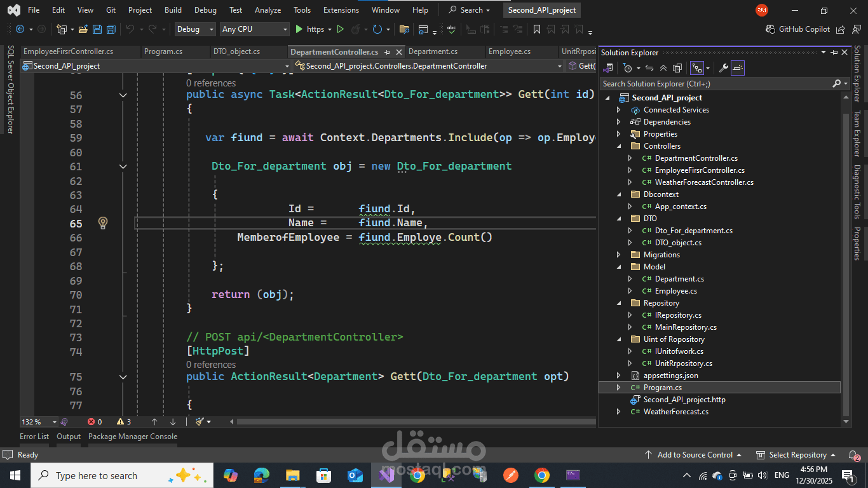
Task: Click the Hot Reload flame icon
Action: pyautogui.click(x=356, y=29)
